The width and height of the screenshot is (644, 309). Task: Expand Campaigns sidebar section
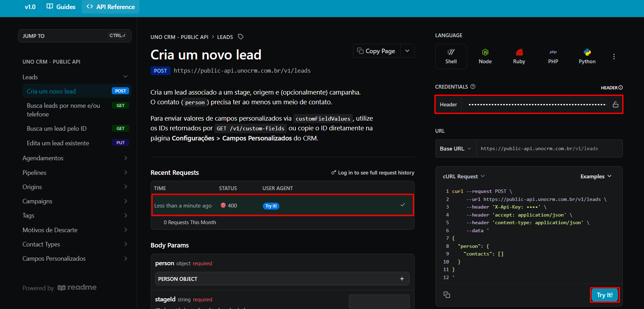[126, 201]
